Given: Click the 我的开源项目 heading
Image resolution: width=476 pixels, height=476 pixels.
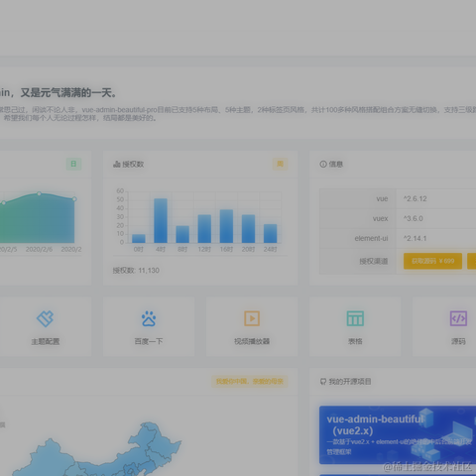Looking at the screenshot, I should pyautogui.click(x=350, y=382).
